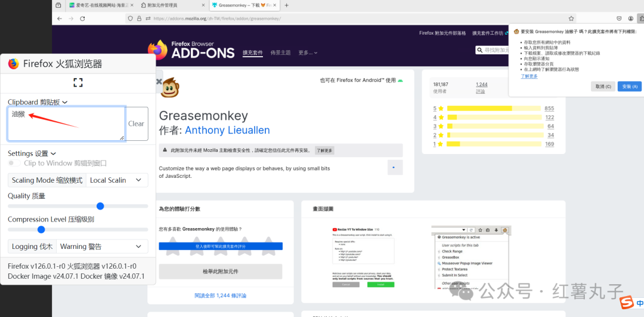Toggle Clip to Window switch
The width and height of the screenshot is (644, 317).
pos(14,163)
